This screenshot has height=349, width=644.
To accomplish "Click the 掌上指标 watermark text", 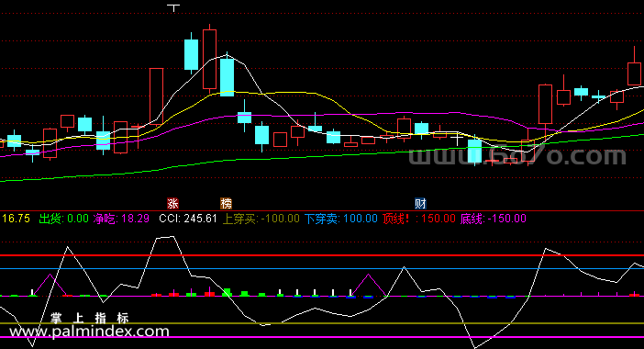I will [x=90, y=318].
